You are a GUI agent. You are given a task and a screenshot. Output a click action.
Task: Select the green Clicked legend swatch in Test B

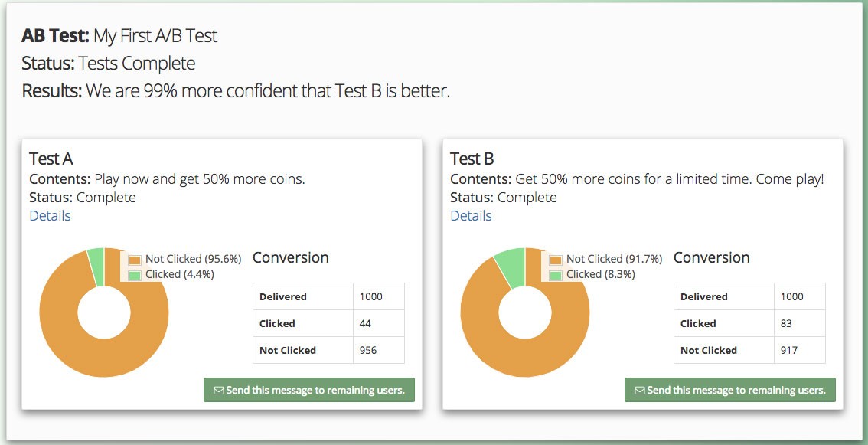point(556,275)
